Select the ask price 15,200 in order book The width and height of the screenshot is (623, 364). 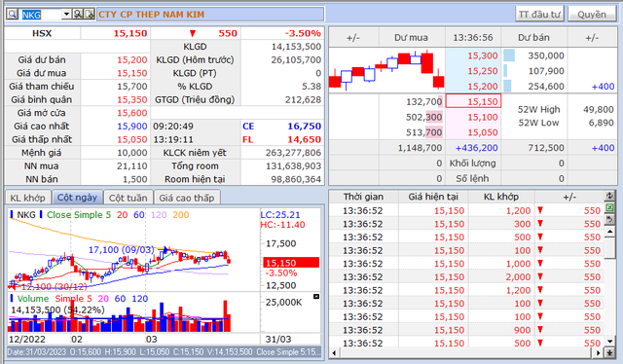pos(483,87)
